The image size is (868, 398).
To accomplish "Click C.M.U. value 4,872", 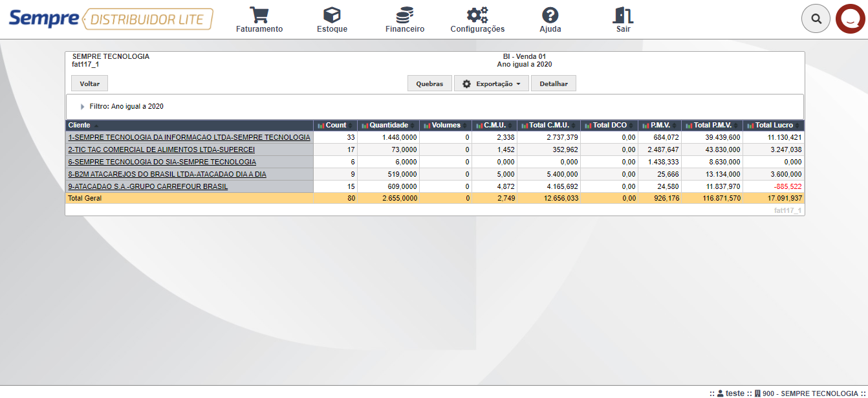I will click(x=505, y=186).
